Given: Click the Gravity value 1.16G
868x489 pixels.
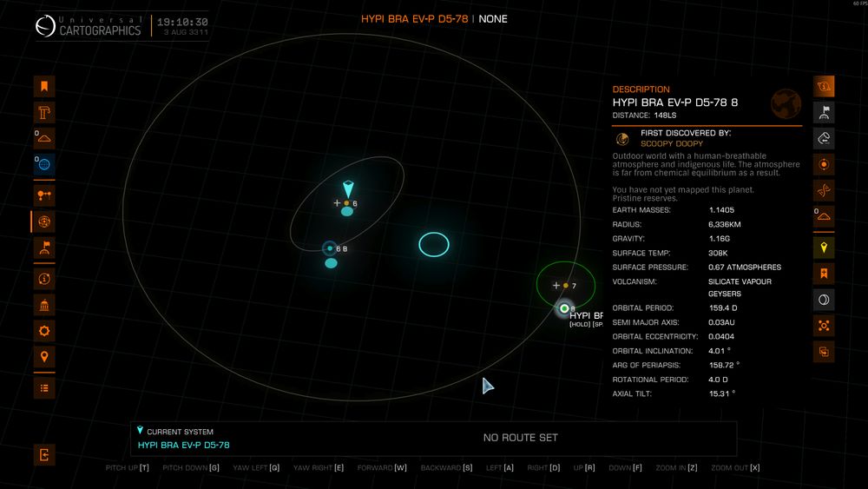Looking at the screenshot, I should (x=719, y=239).
